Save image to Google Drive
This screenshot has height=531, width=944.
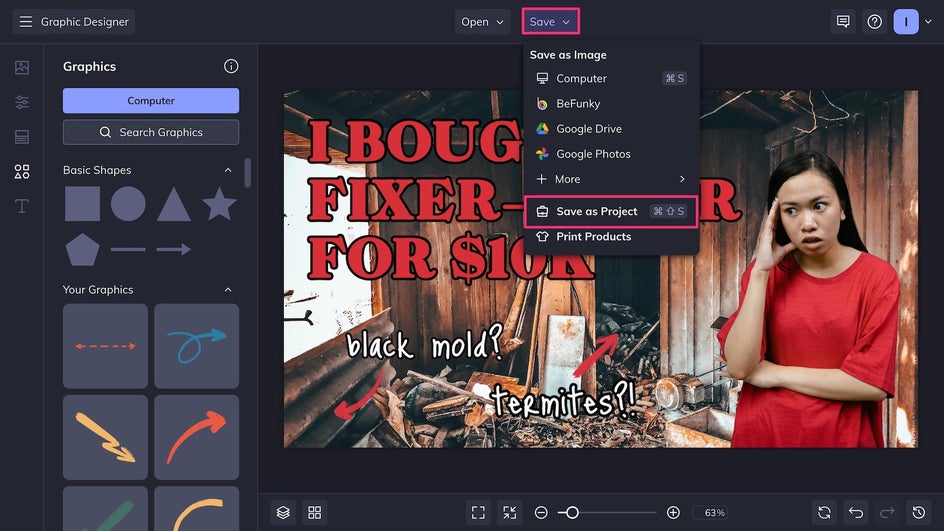610,129
